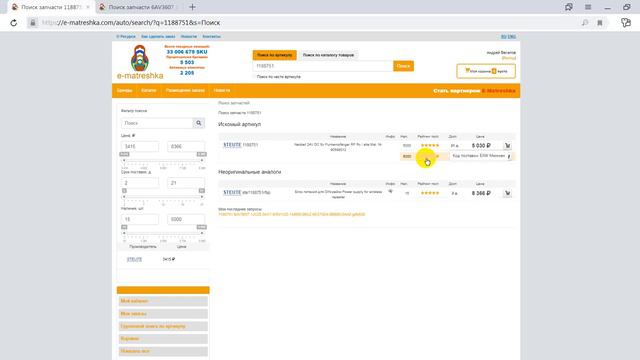Switch language via the RU ENG link
Screen dimensions: 640x360
(508, 37)
